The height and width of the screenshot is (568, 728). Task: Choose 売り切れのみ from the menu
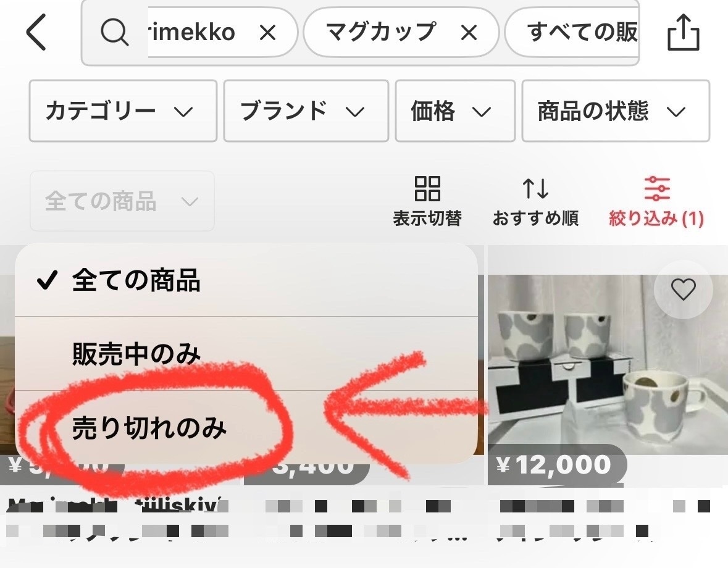pos(246,427)
